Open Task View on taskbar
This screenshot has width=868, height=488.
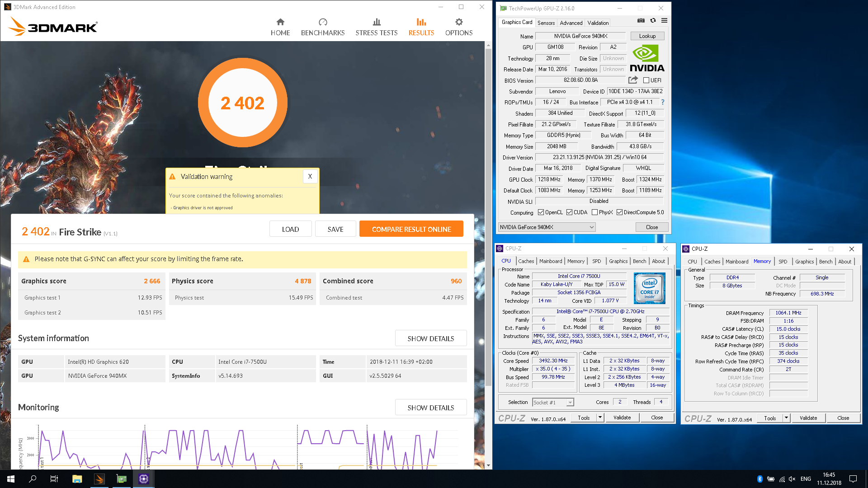[x=54, y=479]
